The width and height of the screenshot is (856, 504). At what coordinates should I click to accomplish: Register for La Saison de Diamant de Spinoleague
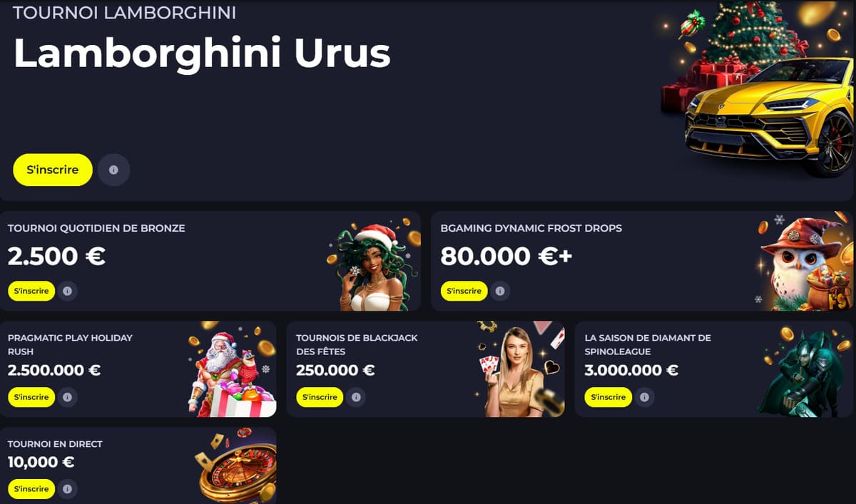tap(608, 397)
